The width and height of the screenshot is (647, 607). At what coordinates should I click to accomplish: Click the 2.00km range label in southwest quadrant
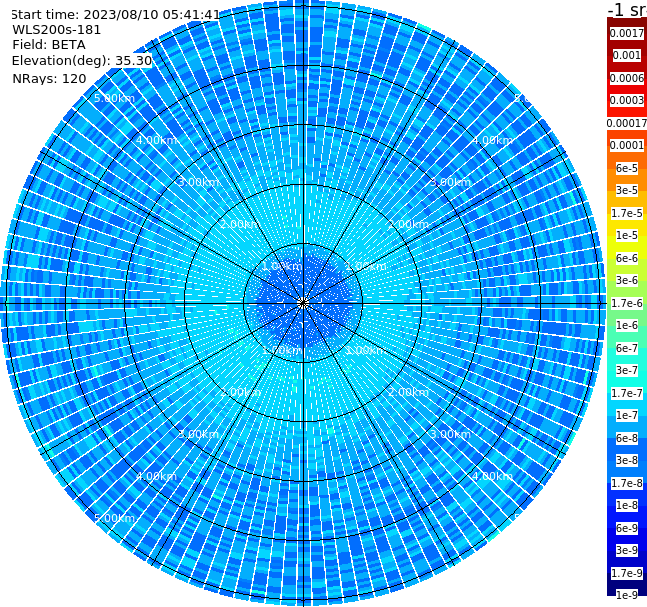coord(240,392)
